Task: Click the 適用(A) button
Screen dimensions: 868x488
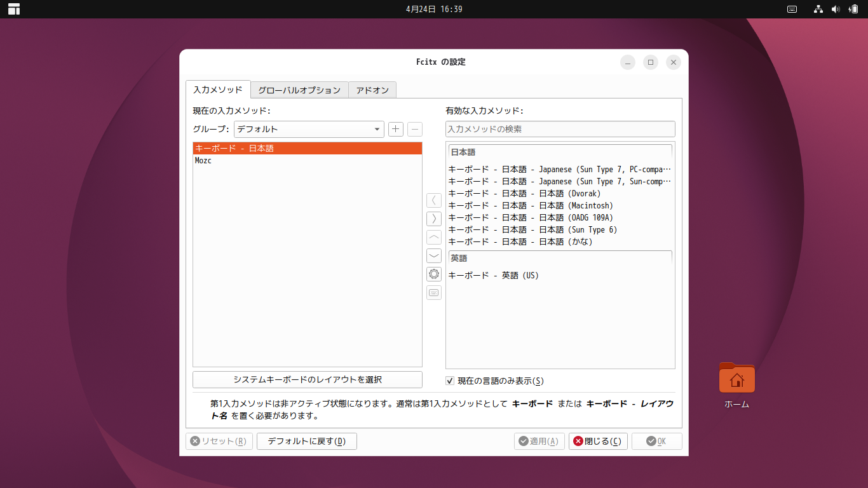Action: point(539,441)
